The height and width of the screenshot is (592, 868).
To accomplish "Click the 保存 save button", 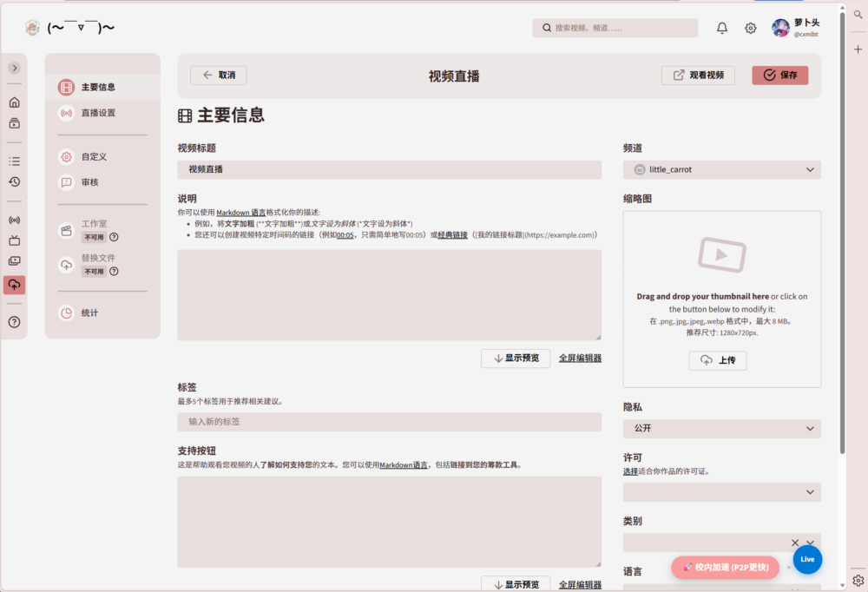I will (779, 76).
